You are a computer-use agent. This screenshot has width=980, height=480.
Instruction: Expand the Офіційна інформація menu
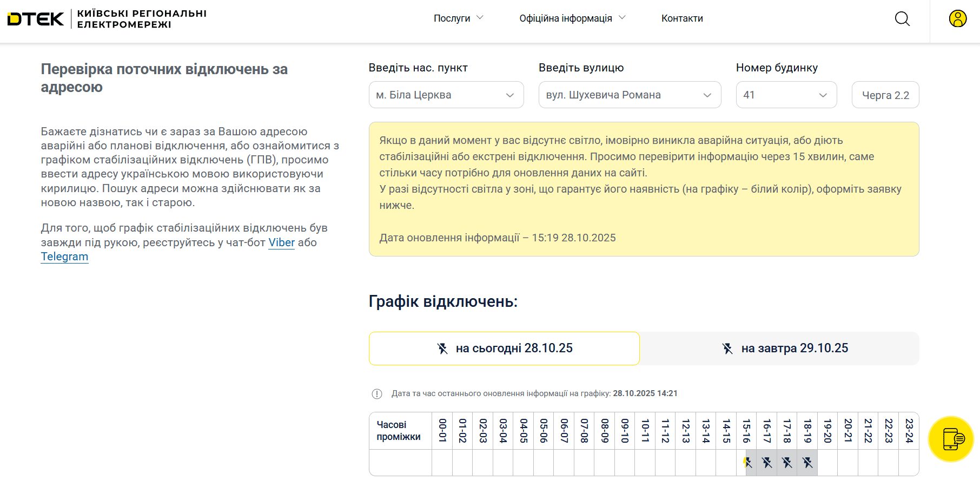[x=572, y=18]
